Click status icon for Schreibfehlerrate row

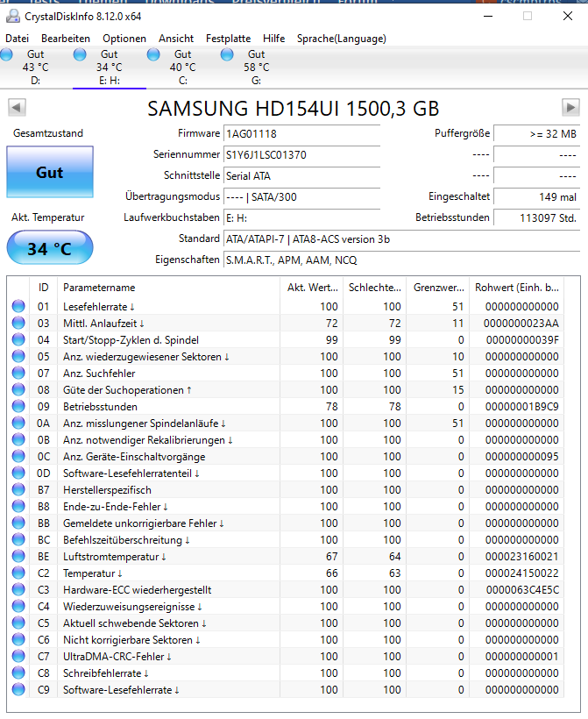coord(18,673)
